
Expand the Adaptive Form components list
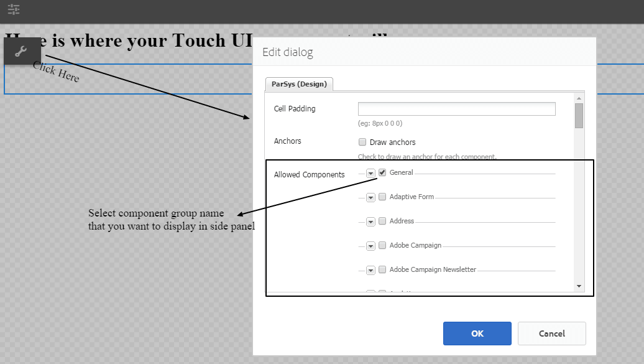tap(370, 197)
